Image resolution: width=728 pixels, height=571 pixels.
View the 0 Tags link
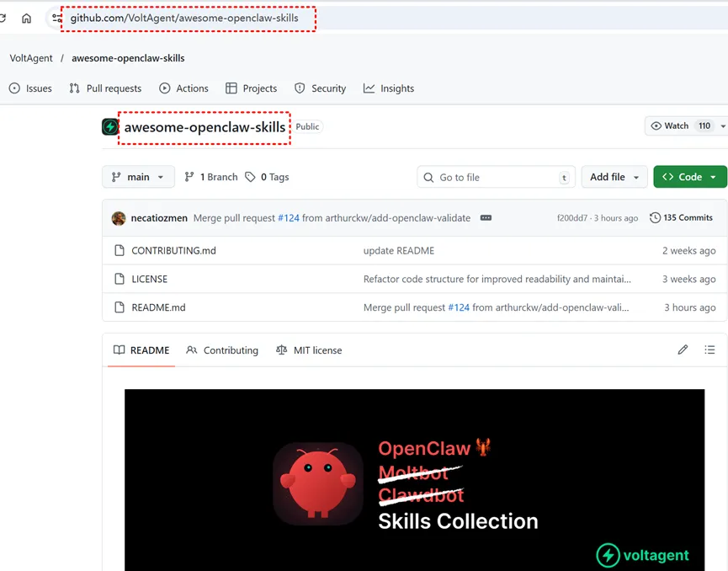pos(268,177)
